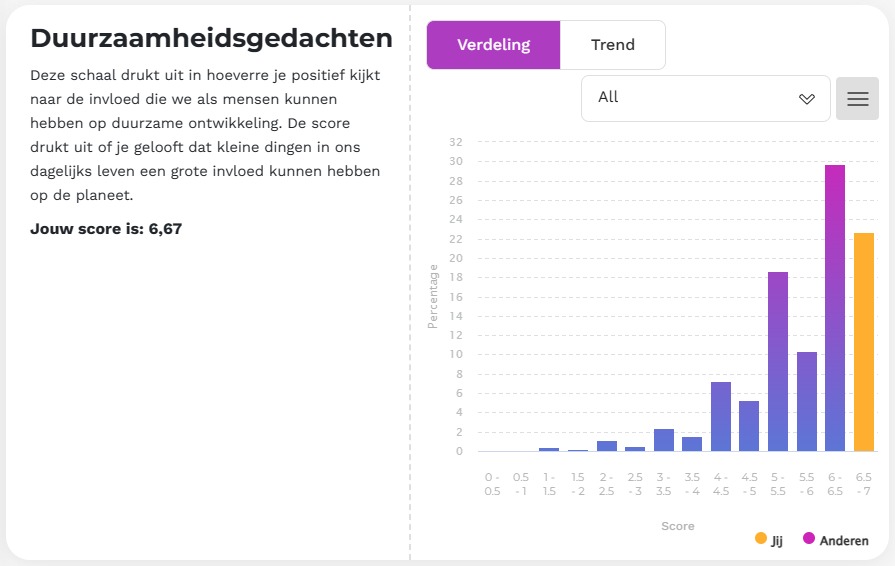The width and height of the screenshot is (895, 566).
Task: Click the orange Jij legend dot
Action: pyautogui.click(x=761, y=539)
